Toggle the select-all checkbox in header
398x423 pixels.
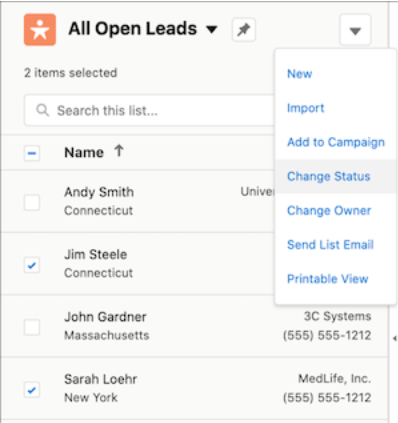[x=32, y=153]
